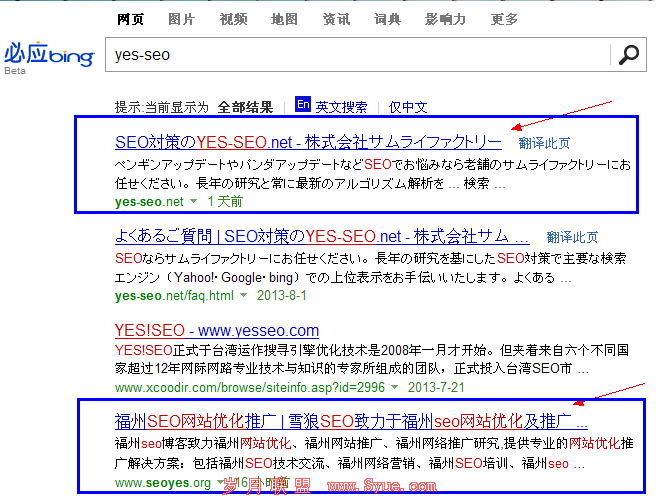The height and width of the screenshot is (496, 657).
Task: Expand dropdown arrow next to xcoodir.com URL
Action: (394, 387)
